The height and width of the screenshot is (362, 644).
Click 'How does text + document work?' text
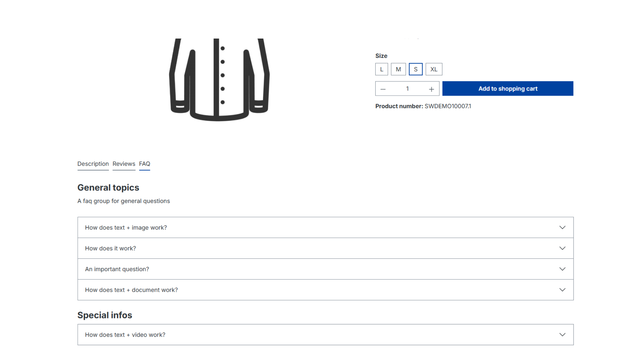tap(131, 290)
